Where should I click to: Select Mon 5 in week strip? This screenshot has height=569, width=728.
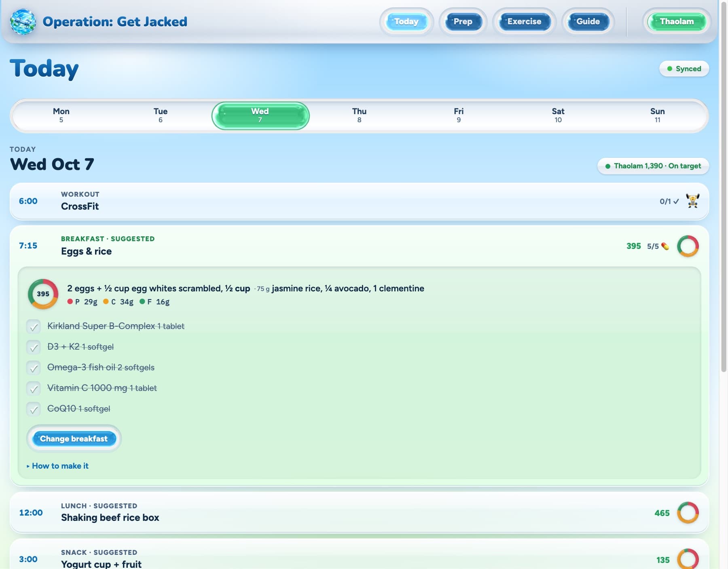click(61, 115)
